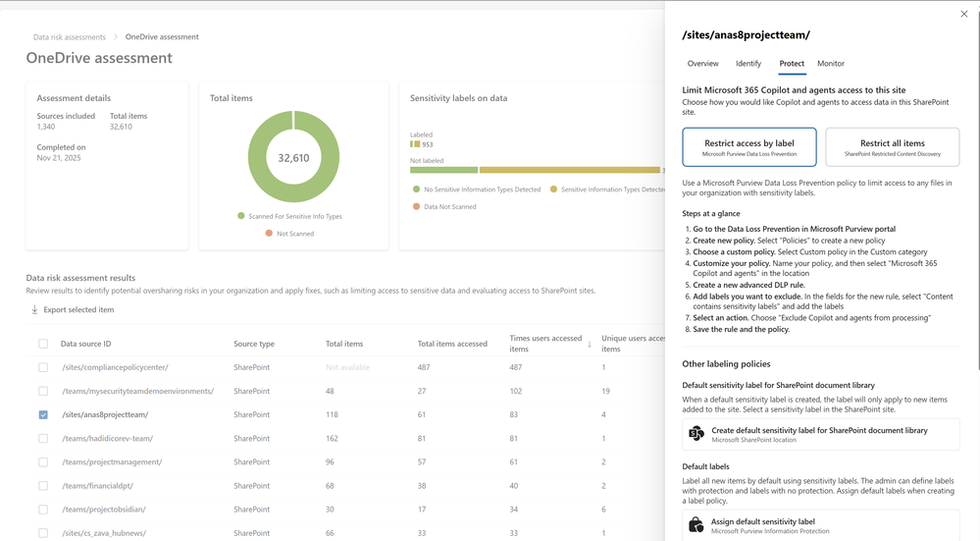Open the Monitor tab
Viewport: 980px width, 541px height.
[x=831, y=64]
